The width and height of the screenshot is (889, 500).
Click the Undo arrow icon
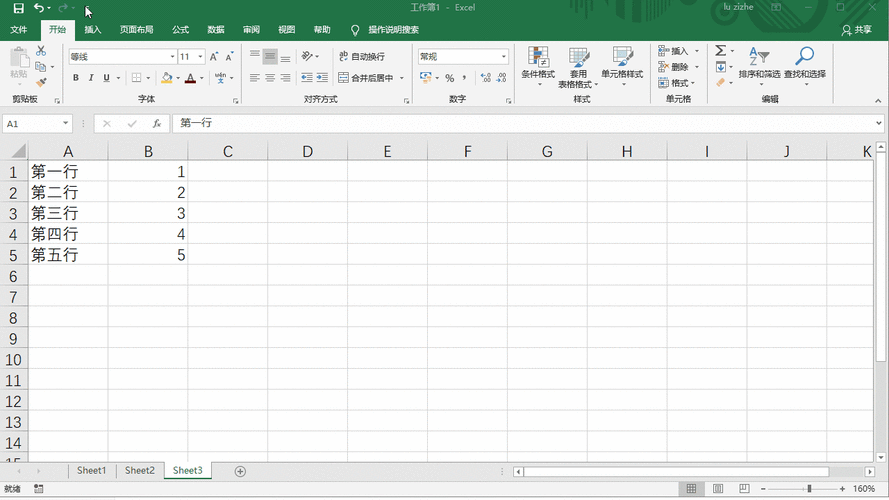(39, 8)
